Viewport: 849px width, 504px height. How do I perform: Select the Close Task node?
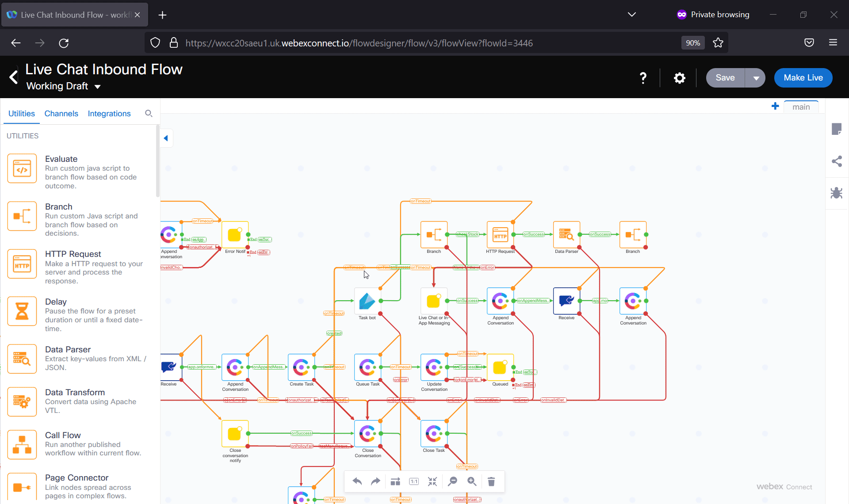tap(434, 434)
